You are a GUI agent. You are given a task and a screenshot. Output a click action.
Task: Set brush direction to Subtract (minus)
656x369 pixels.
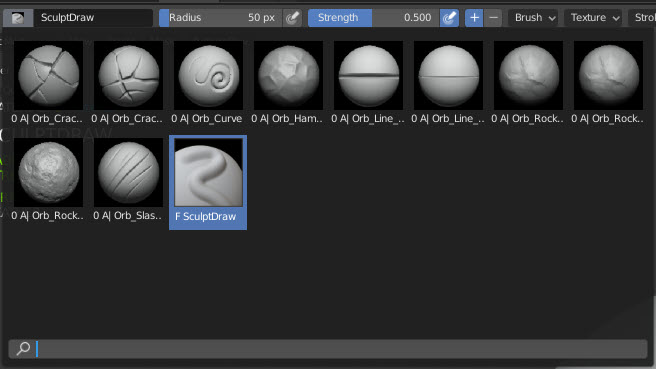point(493,18)
